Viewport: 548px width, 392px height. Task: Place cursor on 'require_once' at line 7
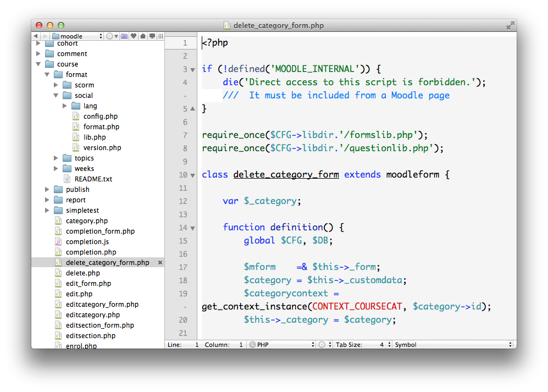tap(233, 135)
